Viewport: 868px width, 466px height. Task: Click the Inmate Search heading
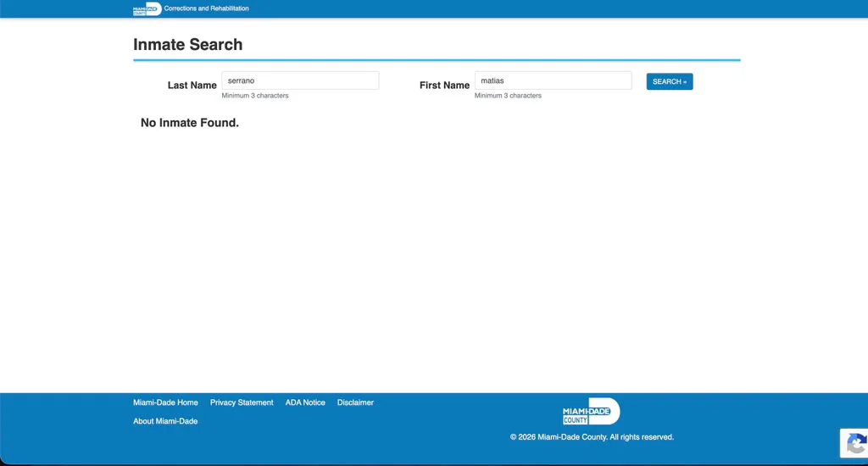pyautogui.click(x=187, y=44)
